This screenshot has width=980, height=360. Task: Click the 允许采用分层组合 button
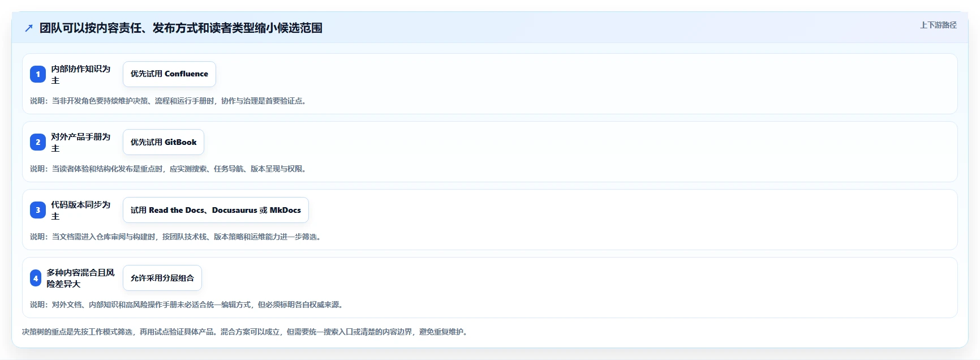pyautogui.click(x=162, y=278)
